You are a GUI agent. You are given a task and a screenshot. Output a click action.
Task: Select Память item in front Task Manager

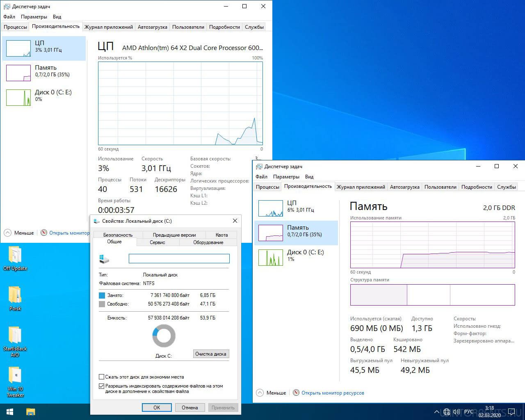point(296,233)
